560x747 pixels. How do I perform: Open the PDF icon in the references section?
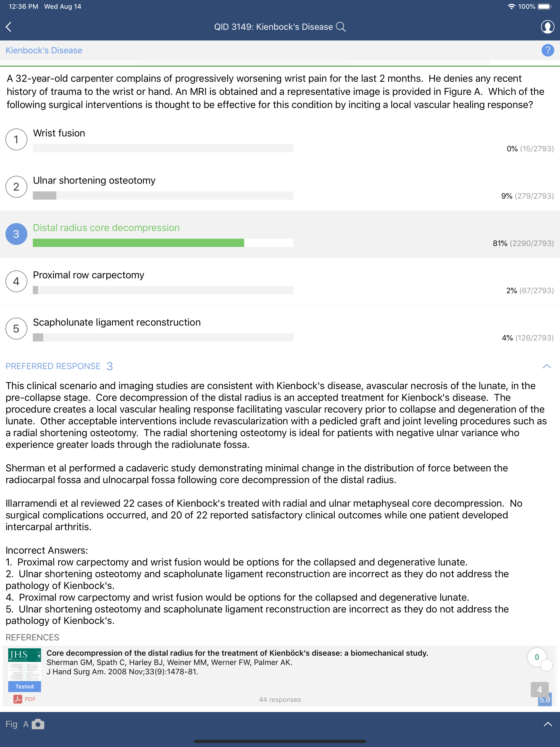point(18,699)
